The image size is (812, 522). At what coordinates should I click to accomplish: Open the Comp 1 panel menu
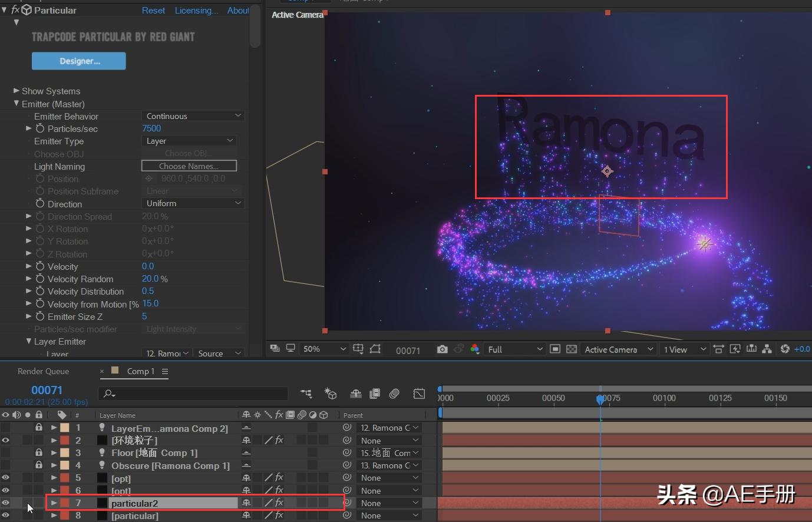(165, 371)
